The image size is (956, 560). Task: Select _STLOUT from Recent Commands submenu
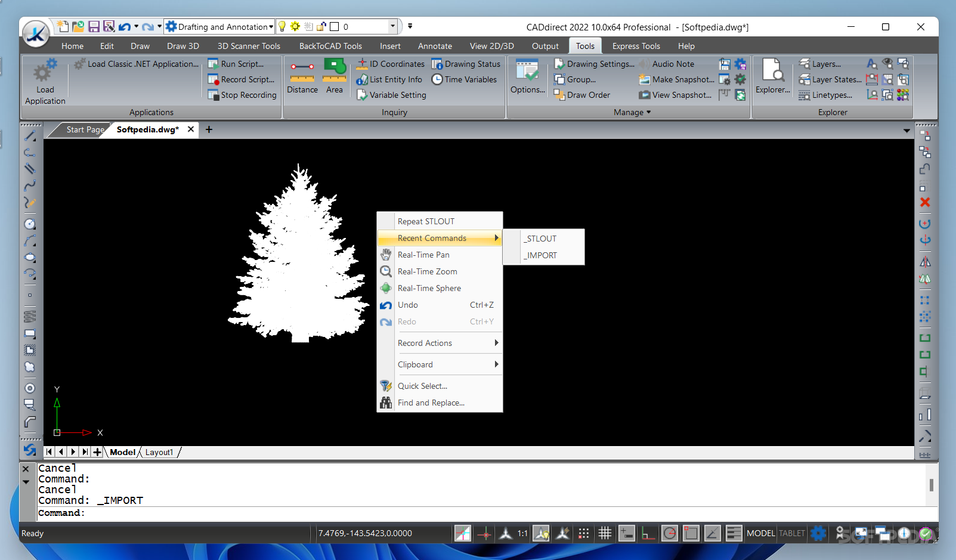click(544, 239)
